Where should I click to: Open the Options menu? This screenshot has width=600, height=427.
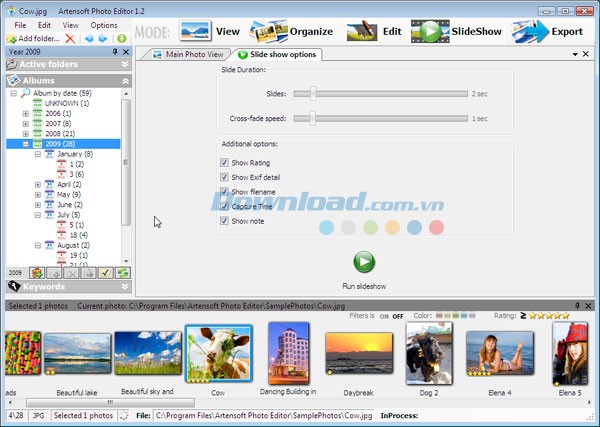103,25
